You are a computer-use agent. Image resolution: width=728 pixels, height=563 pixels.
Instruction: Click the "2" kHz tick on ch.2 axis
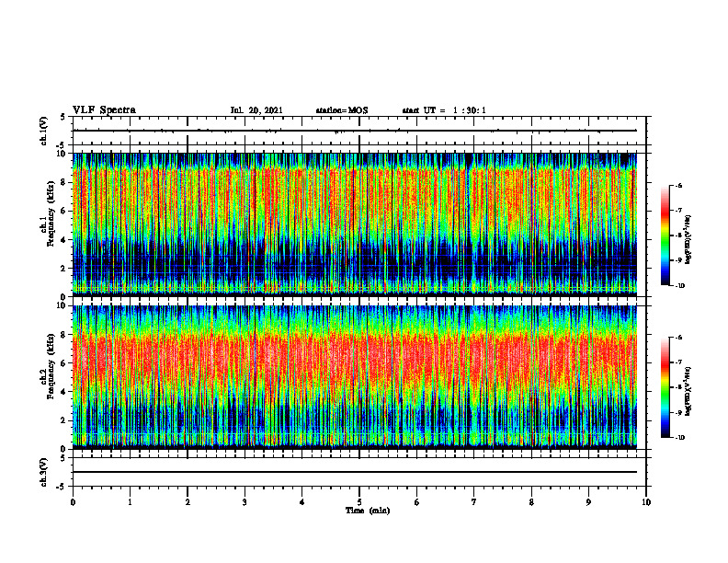tap(64, 420)
